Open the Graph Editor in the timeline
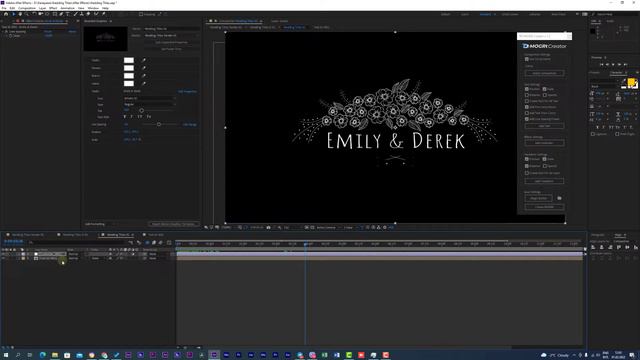The height and width of the screenshot is (360, 640). click(x=169, y=242)
